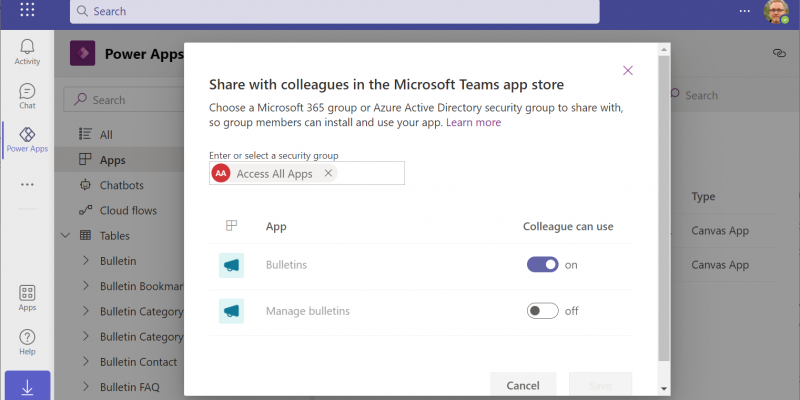
Task: Select Chatbots in the left navigation
Action: coord(121,185)
